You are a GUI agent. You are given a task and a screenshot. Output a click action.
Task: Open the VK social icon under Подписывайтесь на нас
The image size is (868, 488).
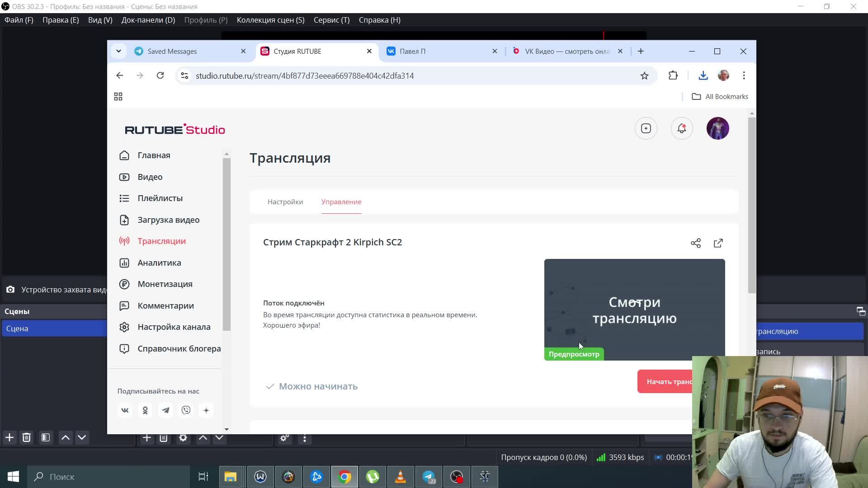[x=125, y=410]
